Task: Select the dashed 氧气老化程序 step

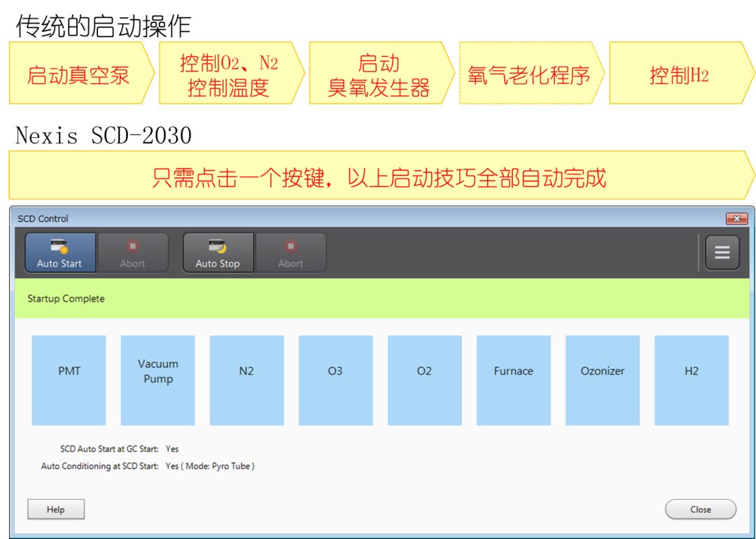Action: tap(529, 73)
